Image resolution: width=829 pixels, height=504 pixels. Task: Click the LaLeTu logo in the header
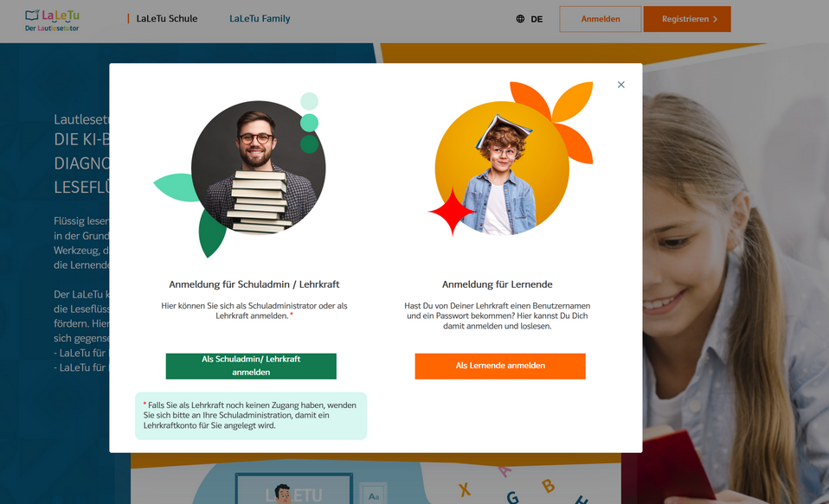tap(52, 21)
